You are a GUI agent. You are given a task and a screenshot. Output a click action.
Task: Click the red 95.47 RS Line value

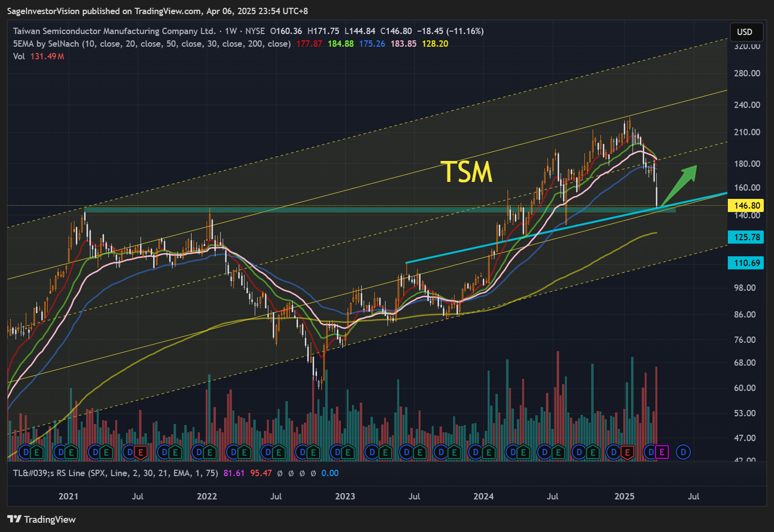[x=261, y=473]
